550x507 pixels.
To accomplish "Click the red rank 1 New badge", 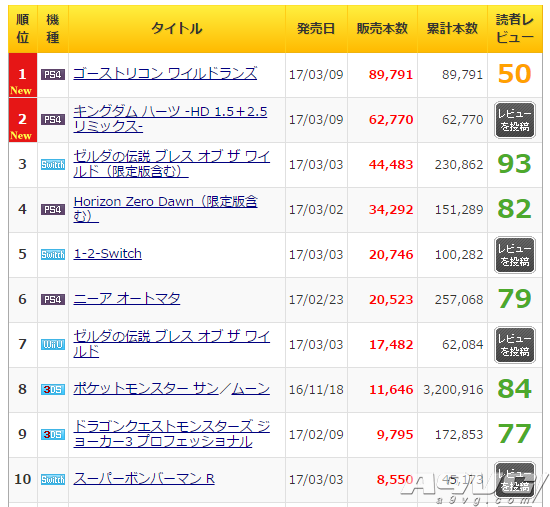I will point(23,75).
